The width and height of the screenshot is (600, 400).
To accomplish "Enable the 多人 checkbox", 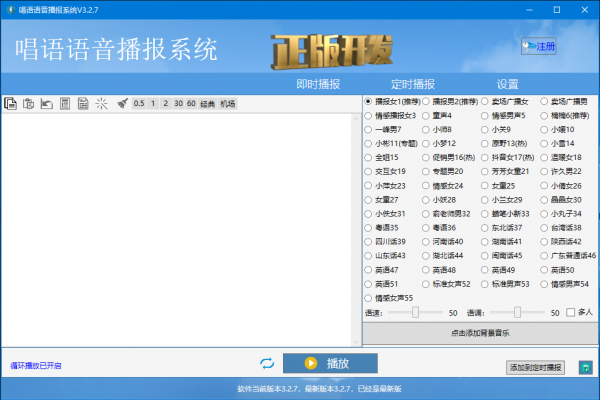I will pyautogui.click(x=579, y=312).
